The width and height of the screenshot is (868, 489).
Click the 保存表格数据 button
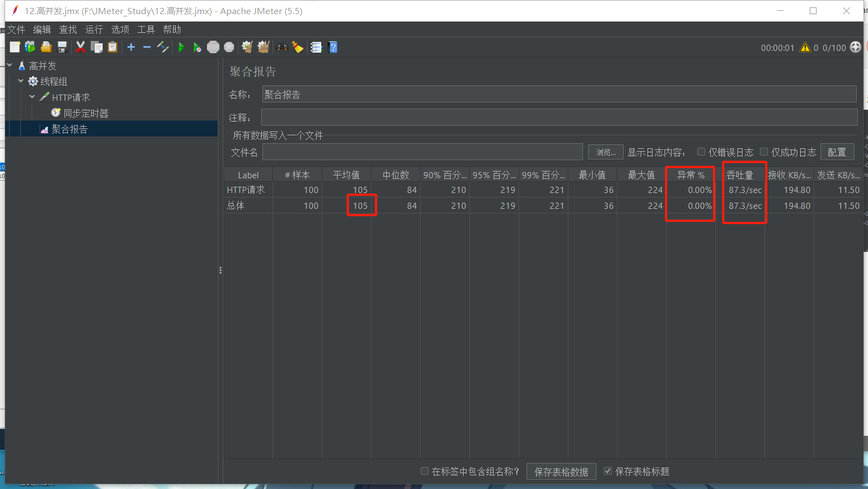(561, 471)
